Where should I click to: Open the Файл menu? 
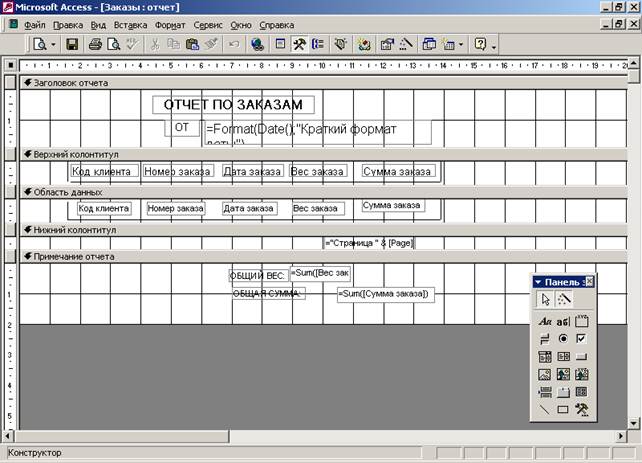click(34, 25)
